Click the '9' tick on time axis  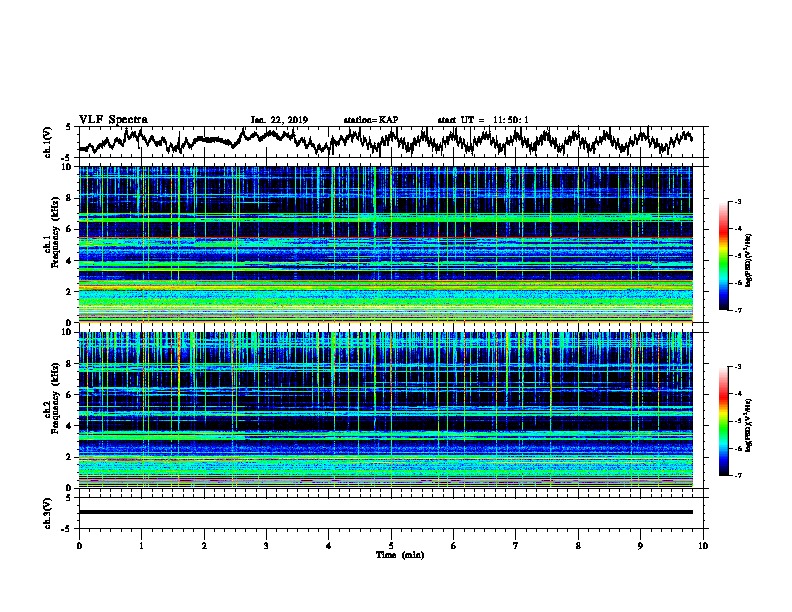(640, 546)
